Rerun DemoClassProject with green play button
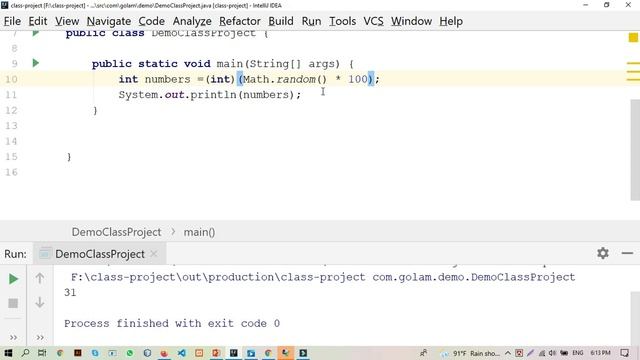The image size is (640, 360). (x=13, y=279)
